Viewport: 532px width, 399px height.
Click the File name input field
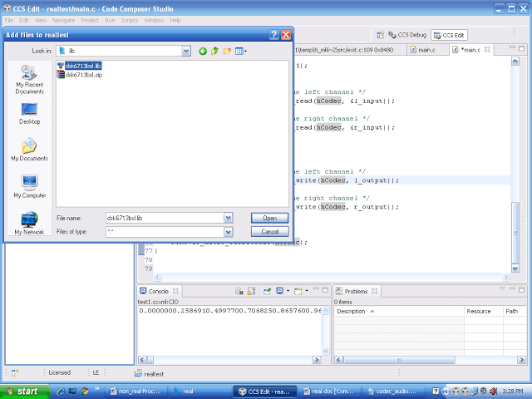coord(165,218)
